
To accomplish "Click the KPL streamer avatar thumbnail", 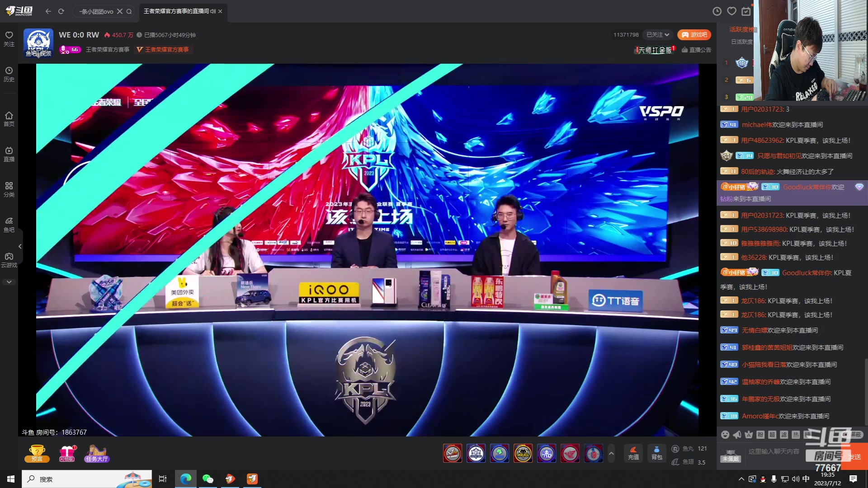I will [x=38, y=43].
